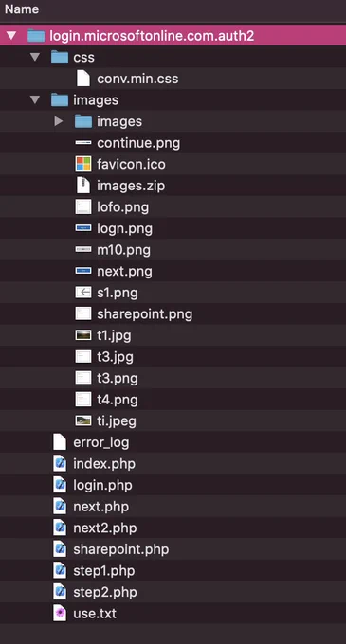Screen dimensions: 346x644
Task: Select the sharepoint.png file name
Action: 145,314
